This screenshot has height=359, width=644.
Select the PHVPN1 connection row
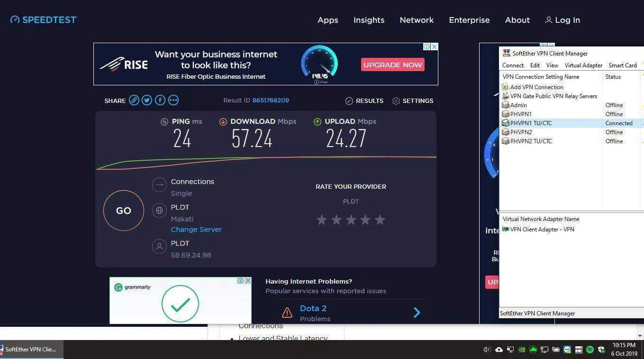571,114
